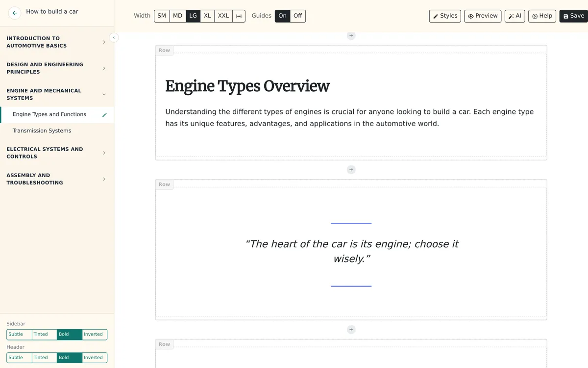The height and width of the screenshot is (368, 588).
Task: Add block below Engine Types Overview row
Action: (351, 170)
